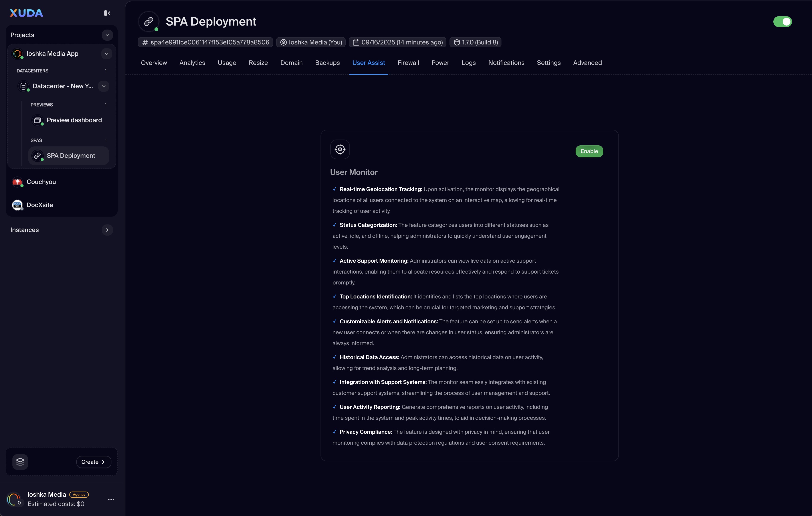Click the Ioshka Media account avatar
The image size is (812, 516).
[14, 499]
